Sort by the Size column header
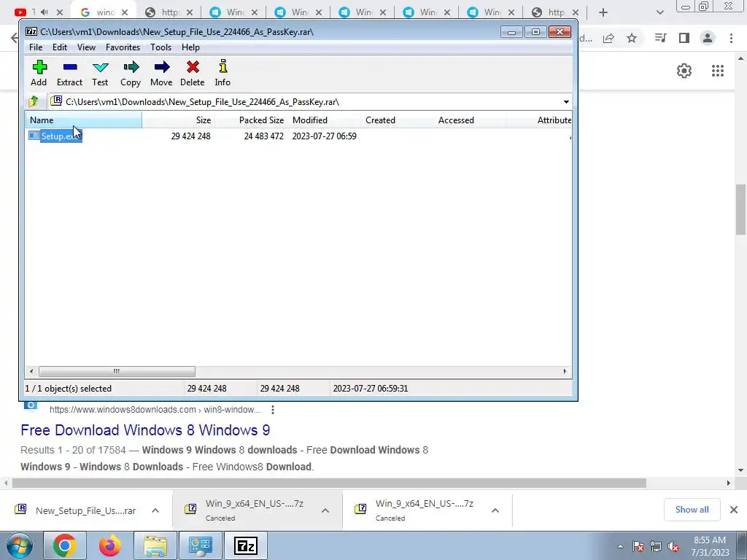This screenshot has height=560, width=747. point(178,120)
